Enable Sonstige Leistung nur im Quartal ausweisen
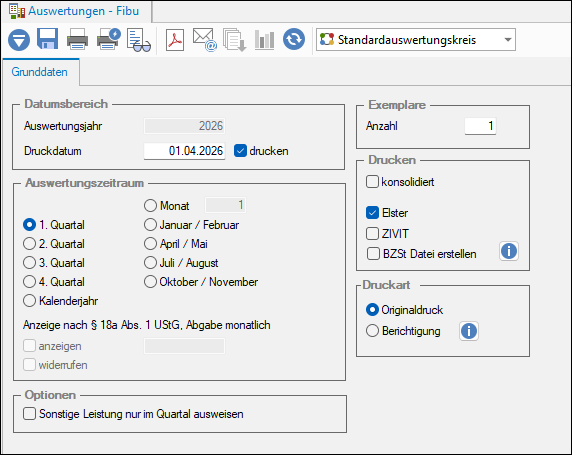Screen dimensions: 572x455 tap(30, 414)
